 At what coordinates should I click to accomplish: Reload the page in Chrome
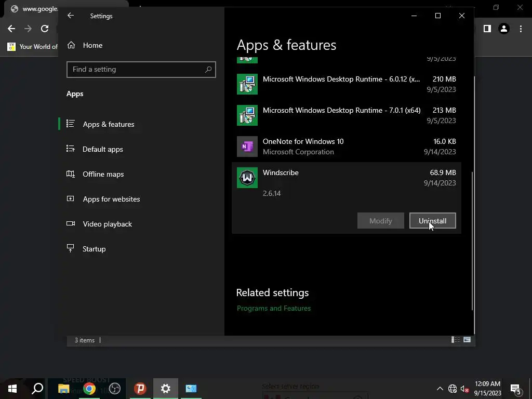point(45,29)
